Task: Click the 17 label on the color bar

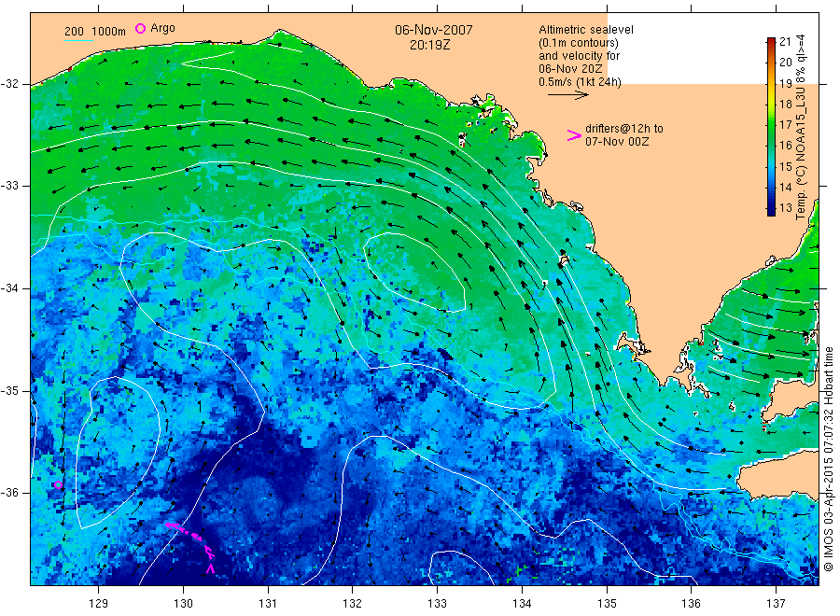Action: click(x=785, y=125)
